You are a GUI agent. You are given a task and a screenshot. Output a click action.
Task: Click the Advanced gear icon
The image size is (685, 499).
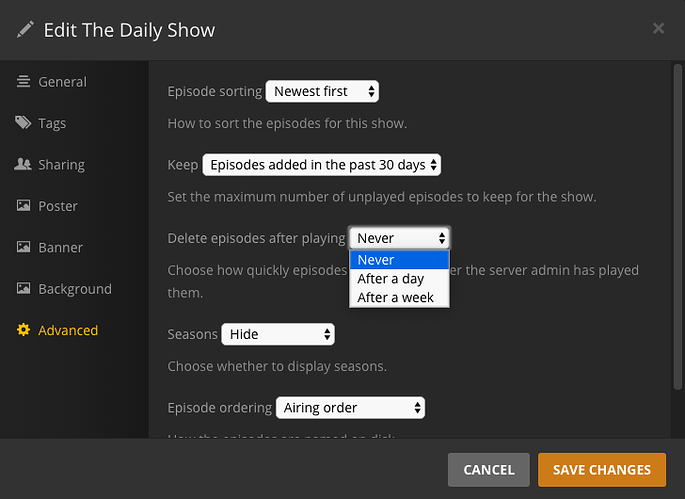23,330
